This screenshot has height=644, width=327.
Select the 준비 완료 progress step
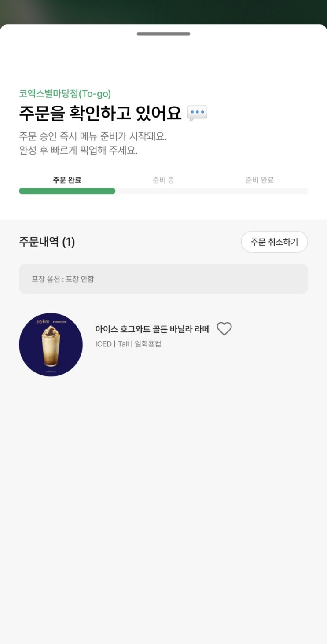pyautogui.click(x=260, y=180)
